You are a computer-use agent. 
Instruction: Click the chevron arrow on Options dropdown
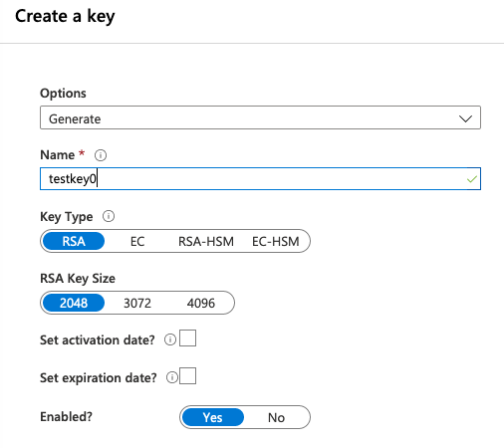click(465, 118)
